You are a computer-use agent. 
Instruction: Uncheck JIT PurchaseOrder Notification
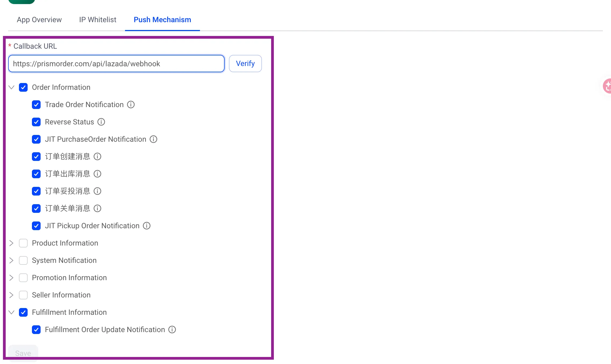(x=36, y=139)
